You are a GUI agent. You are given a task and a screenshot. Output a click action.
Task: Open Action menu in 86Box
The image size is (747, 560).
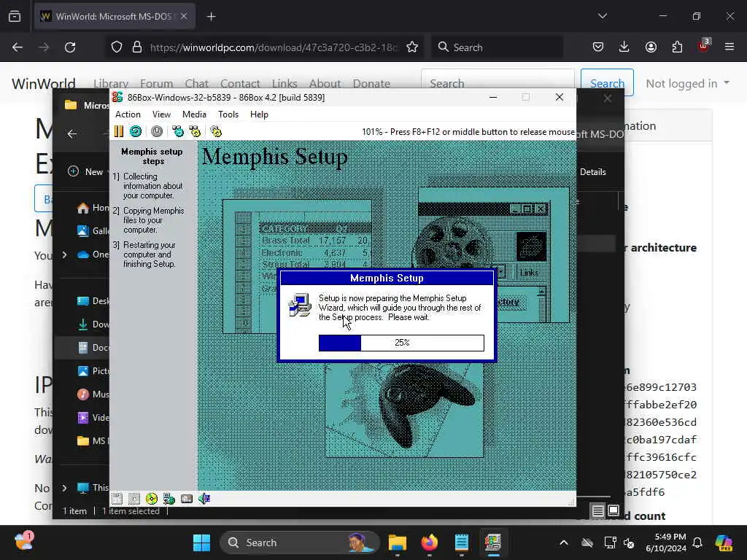[128, 114]
